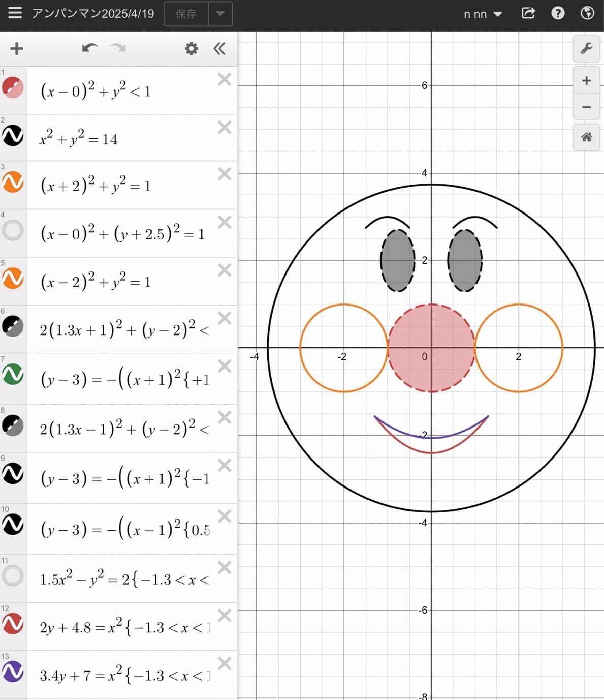The image size is (604, 700).
Task: Zoom out on the graph
Action: tap(586, 107)
